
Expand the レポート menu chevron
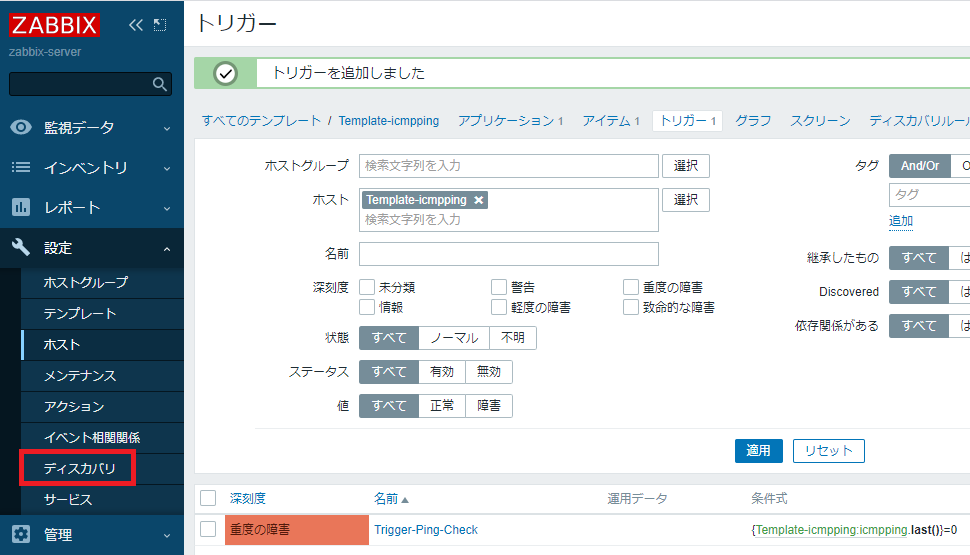point(166,208)
